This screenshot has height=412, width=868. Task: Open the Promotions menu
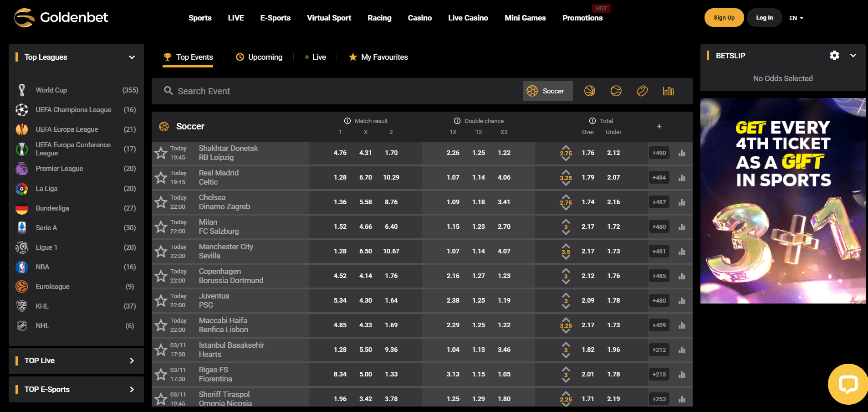582,18
